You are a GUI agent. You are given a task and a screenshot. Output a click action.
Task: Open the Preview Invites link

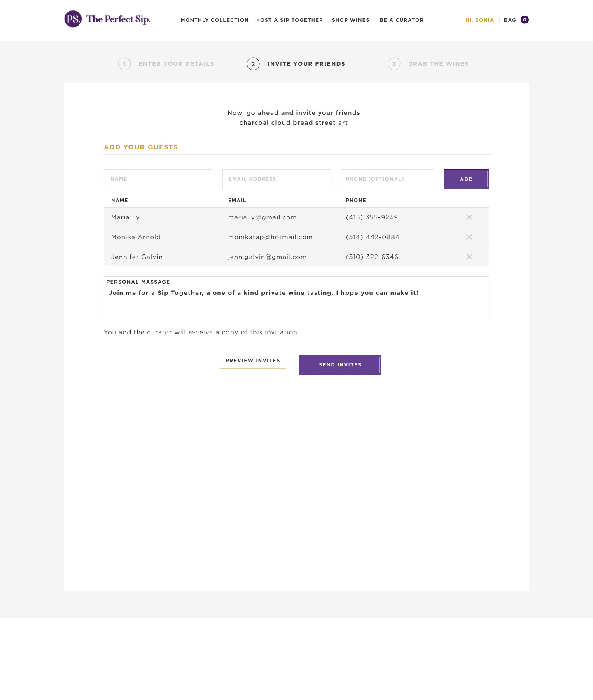(x=253, y=361)
